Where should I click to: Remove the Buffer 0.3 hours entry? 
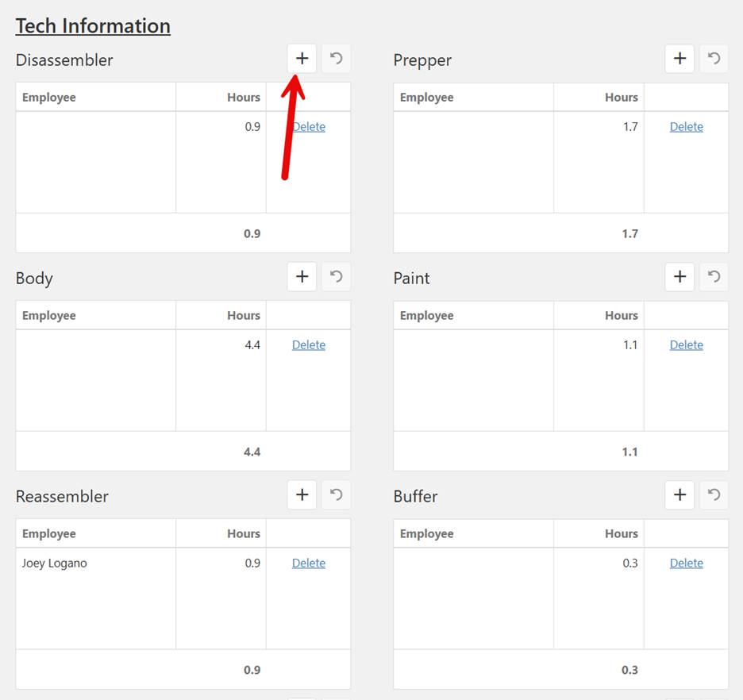coord(686,563)
